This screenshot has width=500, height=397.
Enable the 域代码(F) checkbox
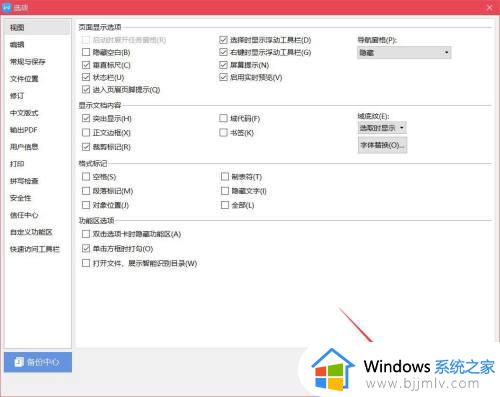click(x=223, y=118)
